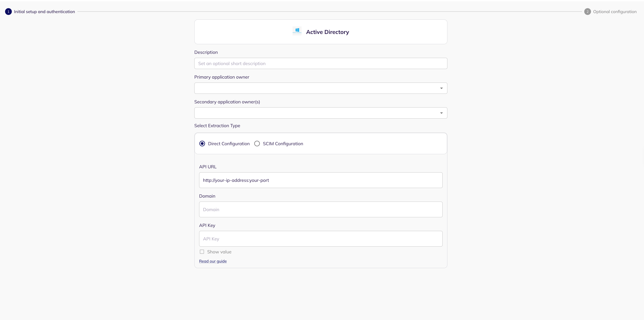Click the Show value label text
The height and width of the screenshot is (320, 644).
[x=219, y=252]
